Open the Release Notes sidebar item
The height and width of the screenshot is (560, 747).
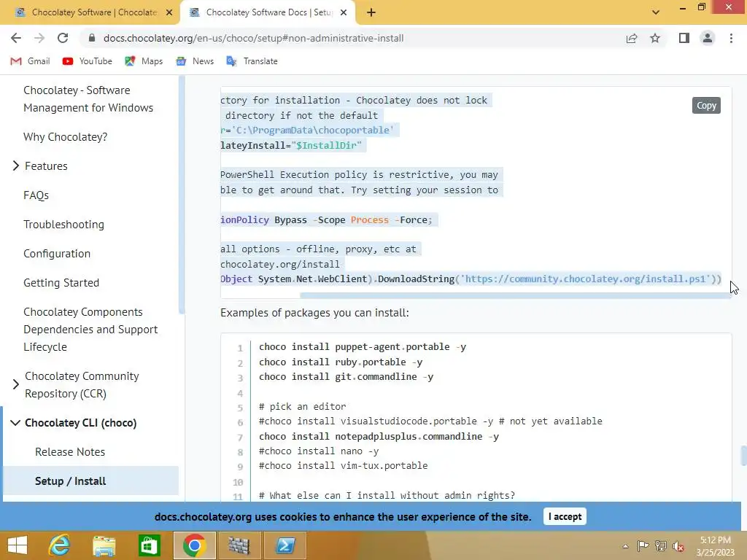point(70,452)
